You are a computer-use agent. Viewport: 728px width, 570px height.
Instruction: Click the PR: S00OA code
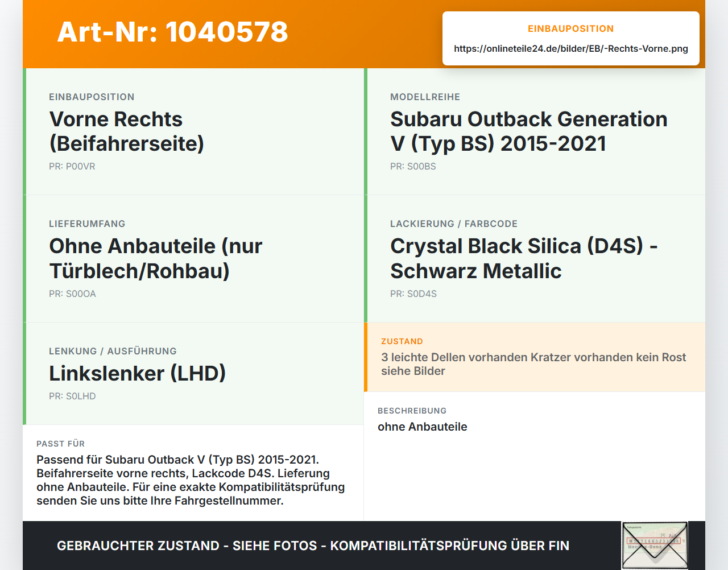pyautogui.click(x=72, y=294)
